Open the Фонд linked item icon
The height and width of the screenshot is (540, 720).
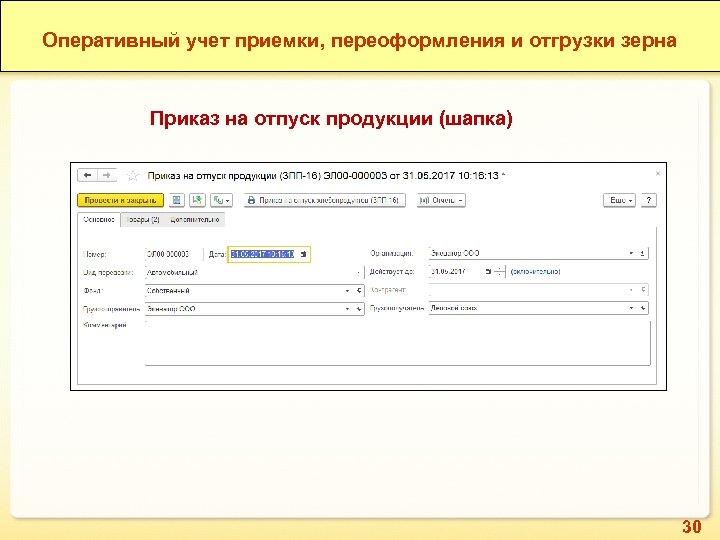click(359, 291)
